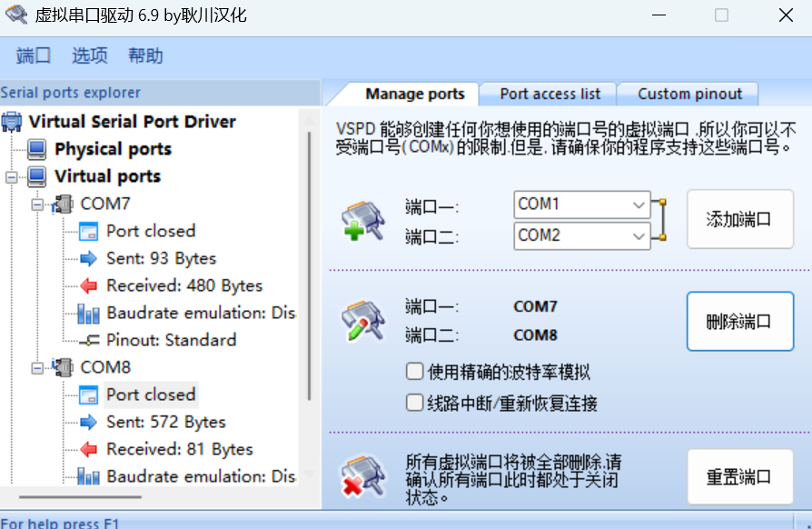Close the 虚拟串口驱动 window
Viewport: 812px width, 529px height.
[786, 15]
